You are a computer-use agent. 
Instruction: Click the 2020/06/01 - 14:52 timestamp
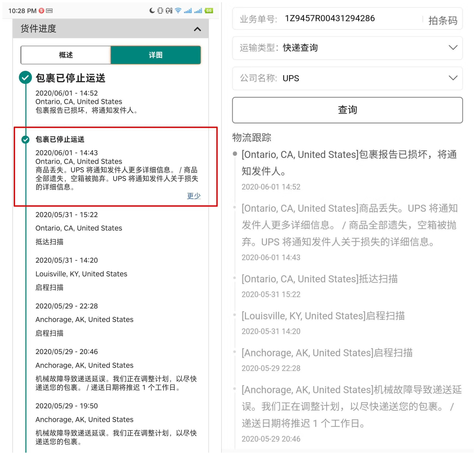tap(67, 93)
